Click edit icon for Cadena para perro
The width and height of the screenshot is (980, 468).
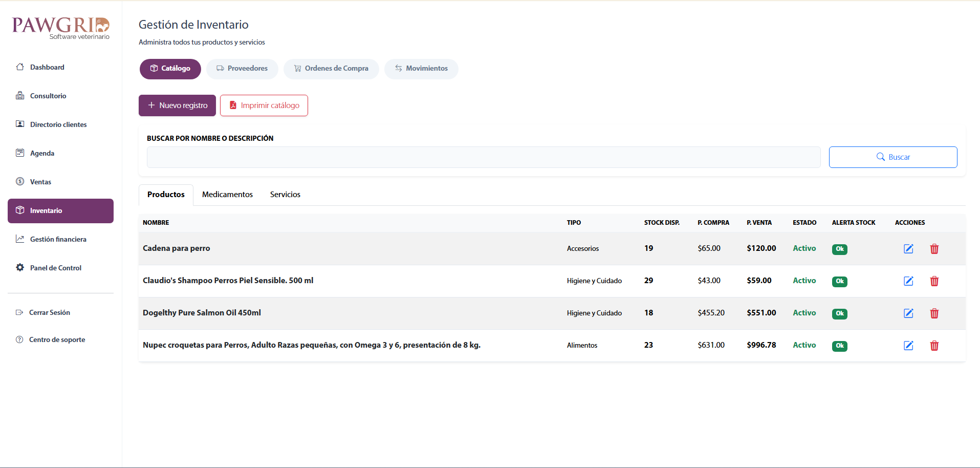point(908,249)
